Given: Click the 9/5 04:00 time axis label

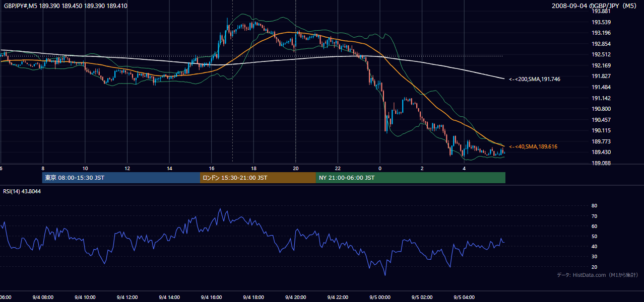Looking at the screenshot, I should pyautogui.click(x=464, y=297).
